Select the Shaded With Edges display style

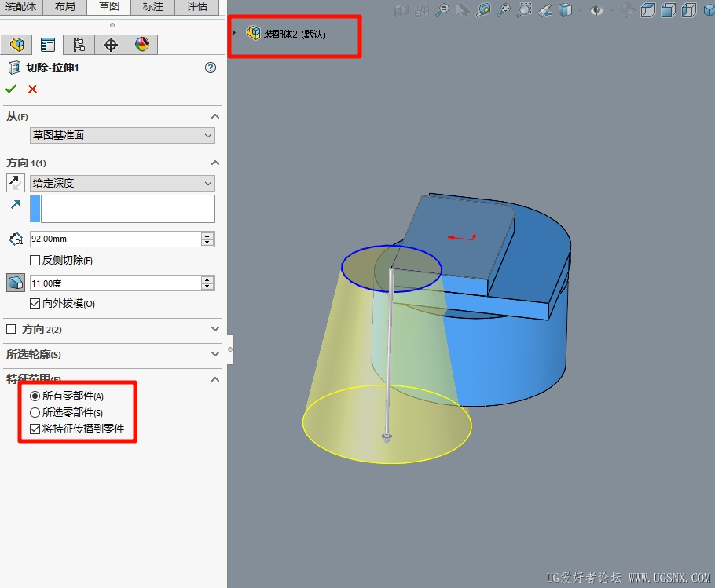click(x=669, y=10)
